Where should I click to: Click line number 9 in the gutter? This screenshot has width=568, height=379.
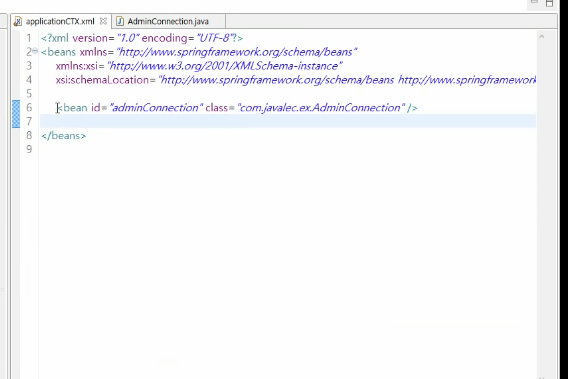point(29,149)
